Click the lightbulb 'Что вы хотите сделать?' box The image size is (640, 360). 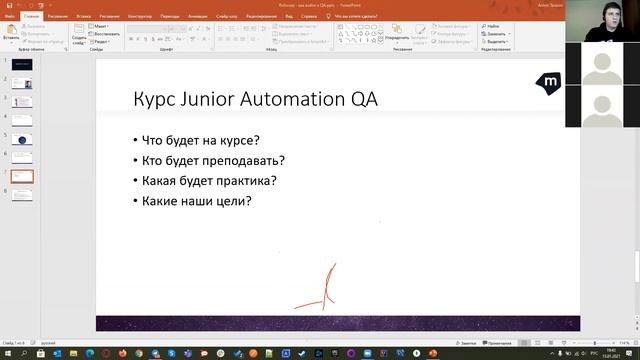click(352, 16)
